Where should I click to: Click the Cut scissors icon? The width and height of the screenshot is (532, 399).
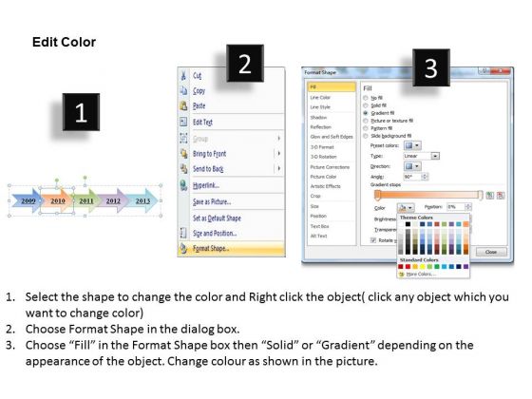183,75
